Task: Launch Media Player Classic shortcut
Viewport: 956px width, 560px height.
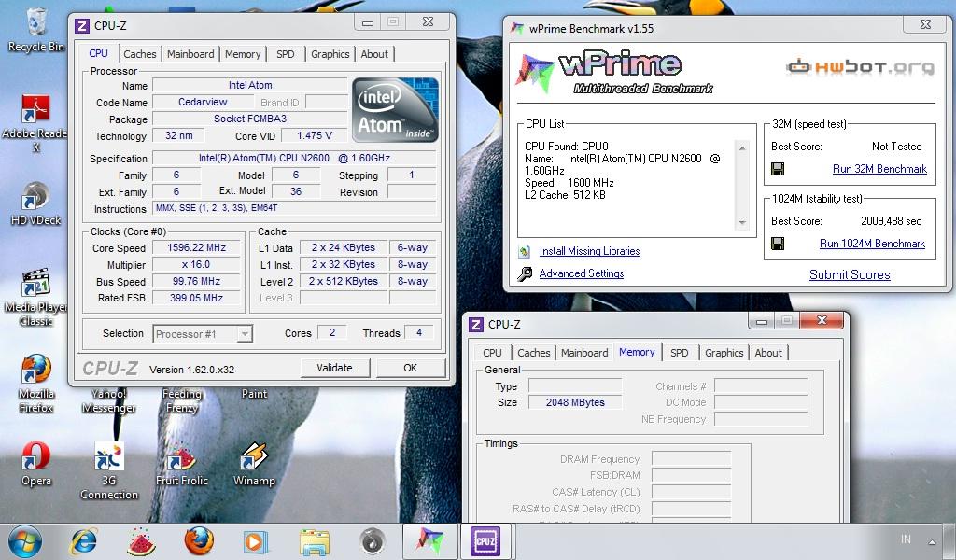Action: [35, 297]
